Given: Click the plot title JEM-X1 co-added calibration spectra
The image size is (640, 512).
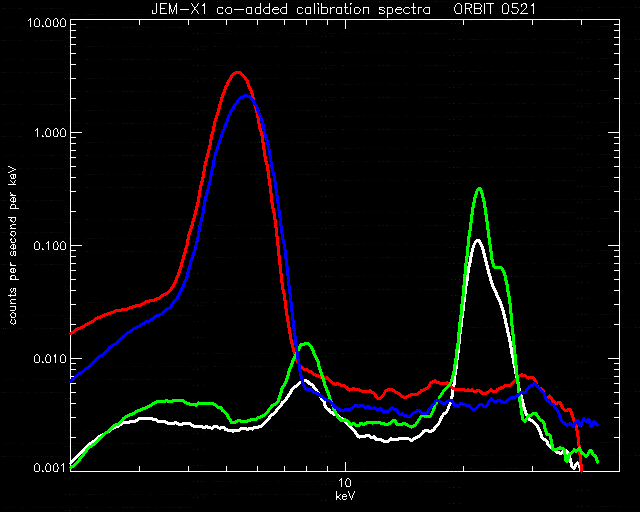Looking at the screenshot, I should click(x=291, y=9).
